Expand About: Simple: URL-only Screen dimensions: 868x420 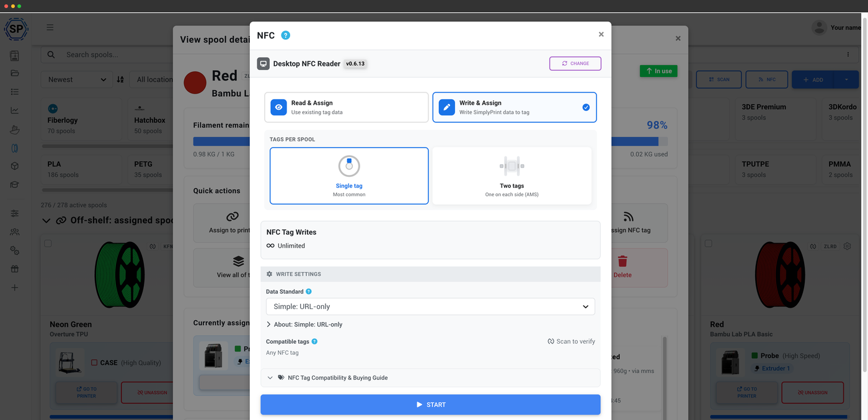(x=304, y=324)
